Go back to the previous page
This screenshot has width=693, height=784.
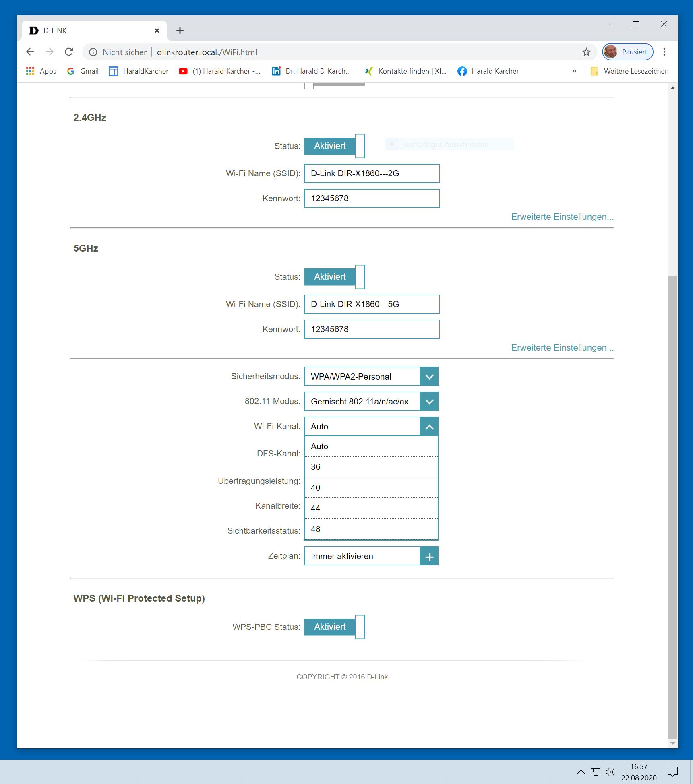click(30, 52)
